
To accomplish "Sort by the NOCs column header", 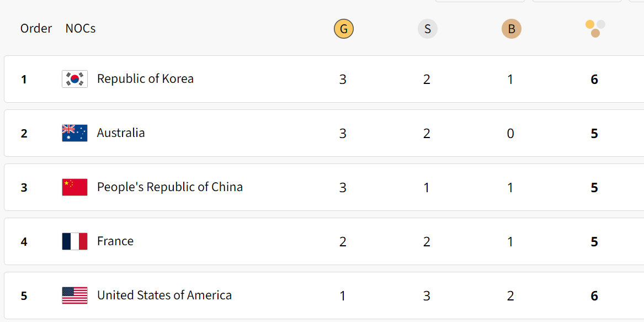I will click(x=81, y=28).
